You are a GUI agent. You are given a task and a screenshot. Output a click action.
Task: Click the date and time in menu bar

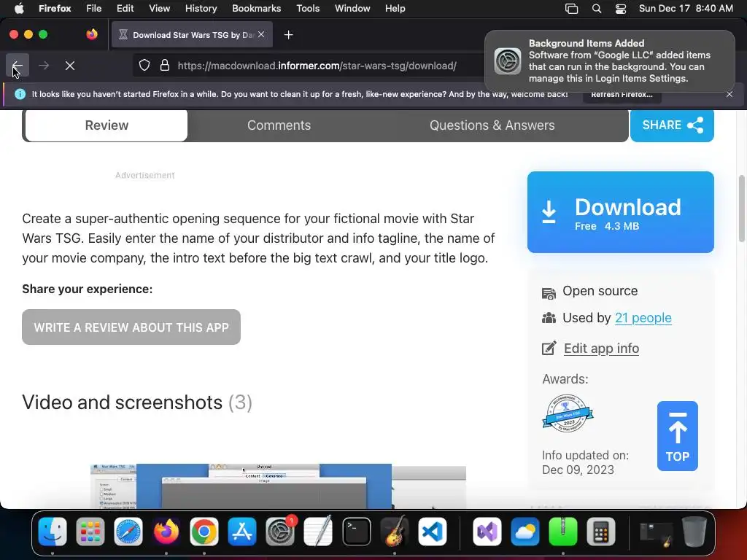click(686, 8)
